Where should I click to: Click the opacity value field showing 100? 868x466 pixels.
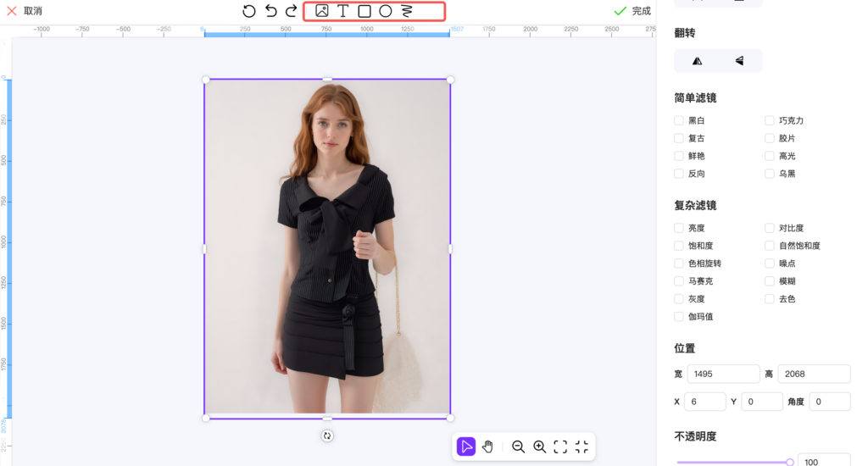[824, 461]
